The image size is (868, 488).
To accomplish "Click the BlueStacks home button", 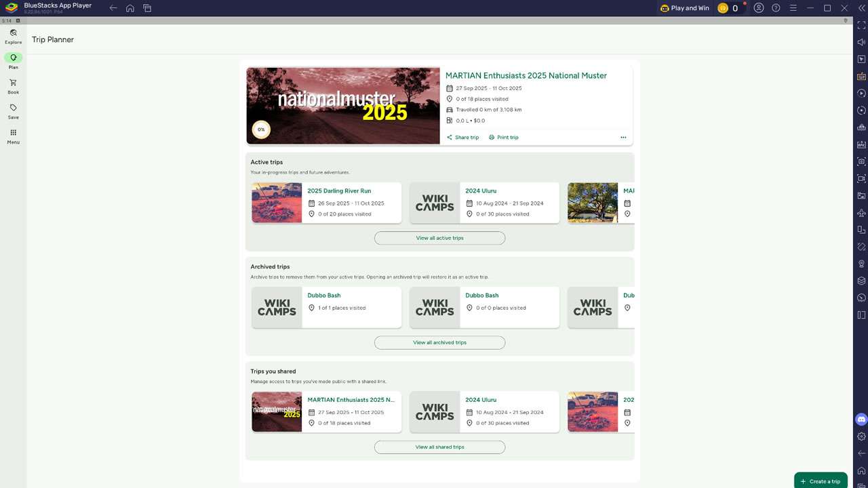I will pyautogui.click(x=130, y=8).
